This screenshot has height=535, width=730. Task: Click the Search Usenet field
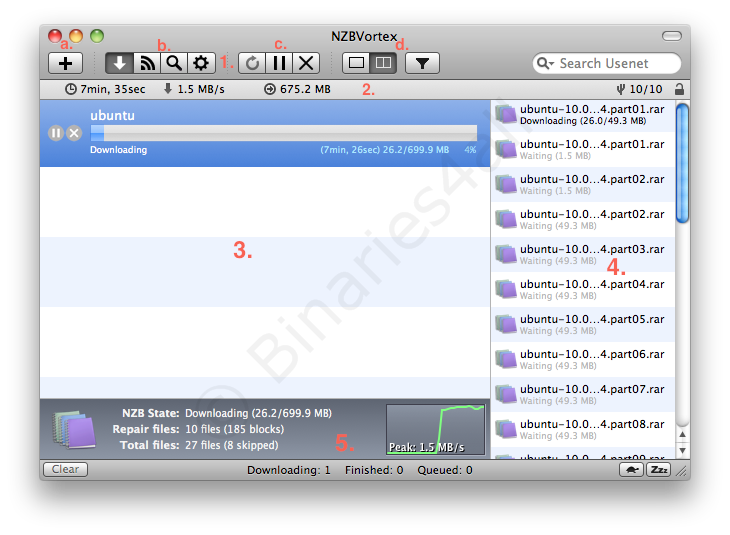coord(607,63)
